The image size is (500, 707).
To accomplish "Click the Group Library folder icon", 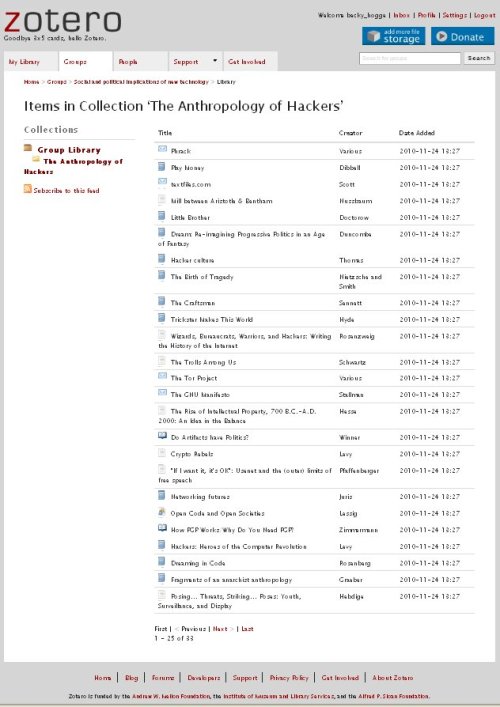I will point(28,148).
